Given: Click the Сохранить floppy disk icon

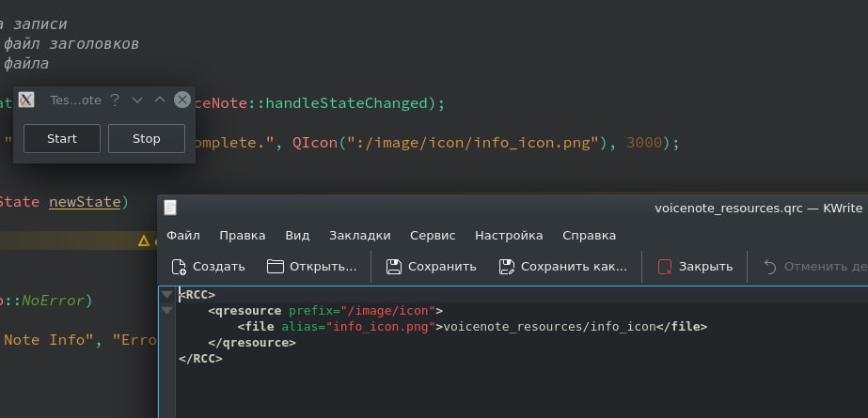Looking at the screenshot, I should 394,267.
